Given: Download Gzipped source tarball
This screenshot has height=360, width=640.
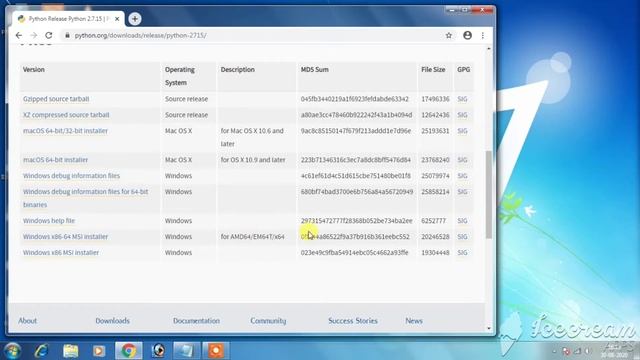Looking at the screenshot, I should tap(56, 99).
